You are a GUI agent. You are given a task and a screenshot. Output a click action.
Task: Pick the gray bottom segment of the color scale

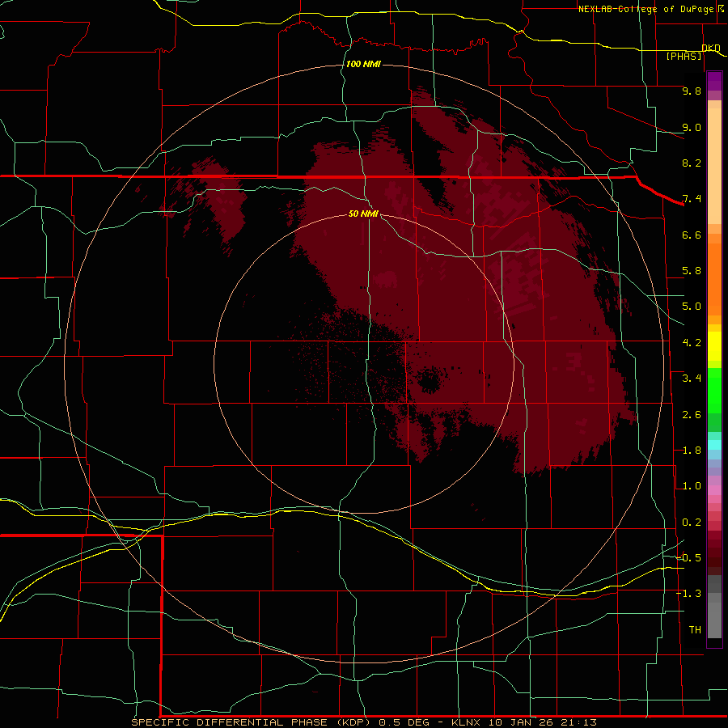714,620
